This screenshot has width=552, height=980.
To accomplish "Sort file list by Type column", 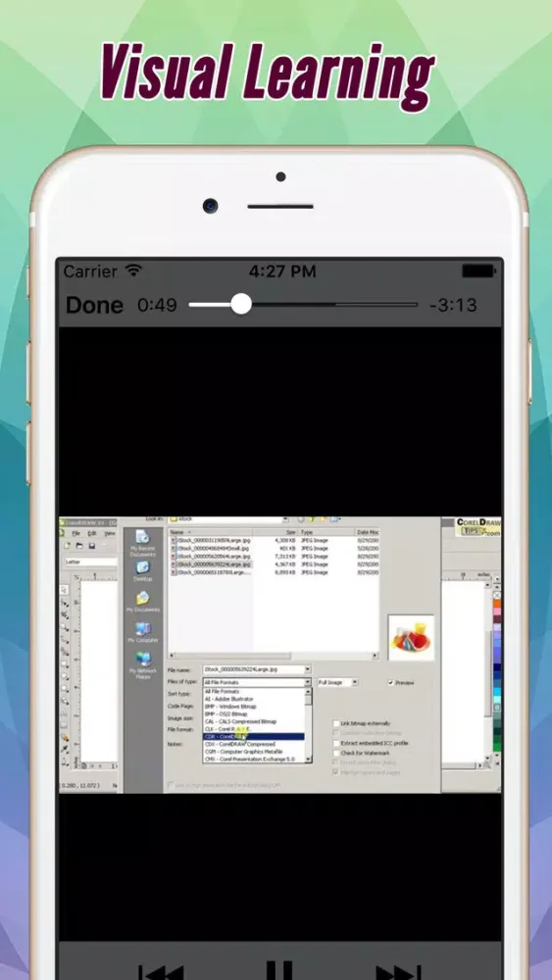I will coord(326,532).
